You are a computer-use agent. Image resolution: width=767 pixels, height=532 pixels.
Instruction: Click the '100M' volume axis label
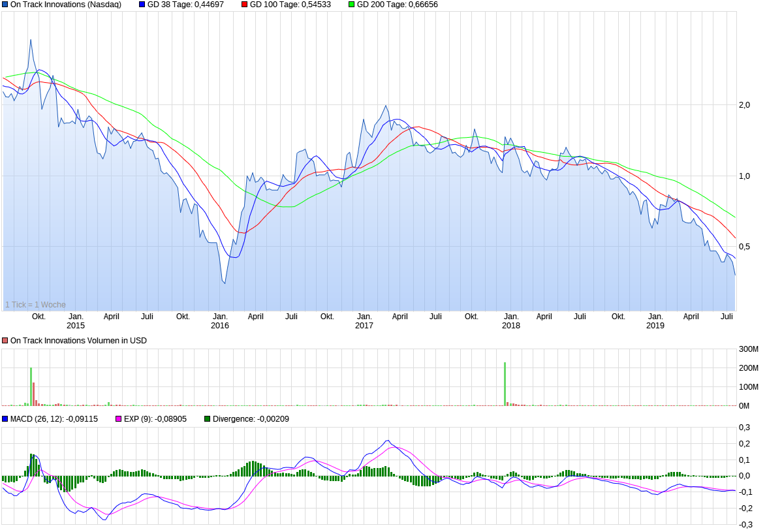point(749,387)
